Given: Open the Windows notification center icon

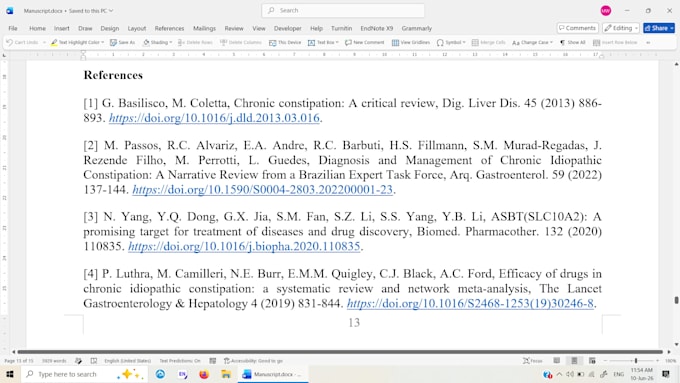Looking at the screenshot, I should [x=666, y=374].
